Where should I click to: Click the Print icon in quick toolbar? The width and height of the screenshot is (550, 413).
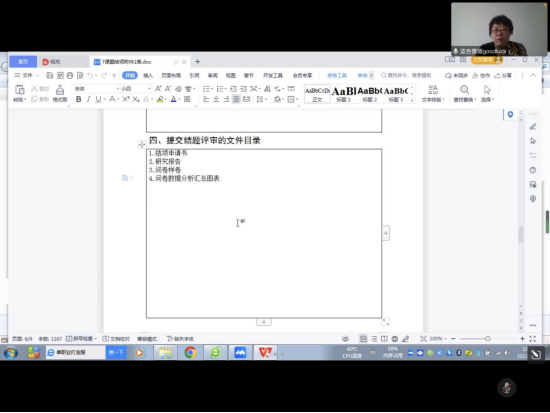tap(70, 75)
